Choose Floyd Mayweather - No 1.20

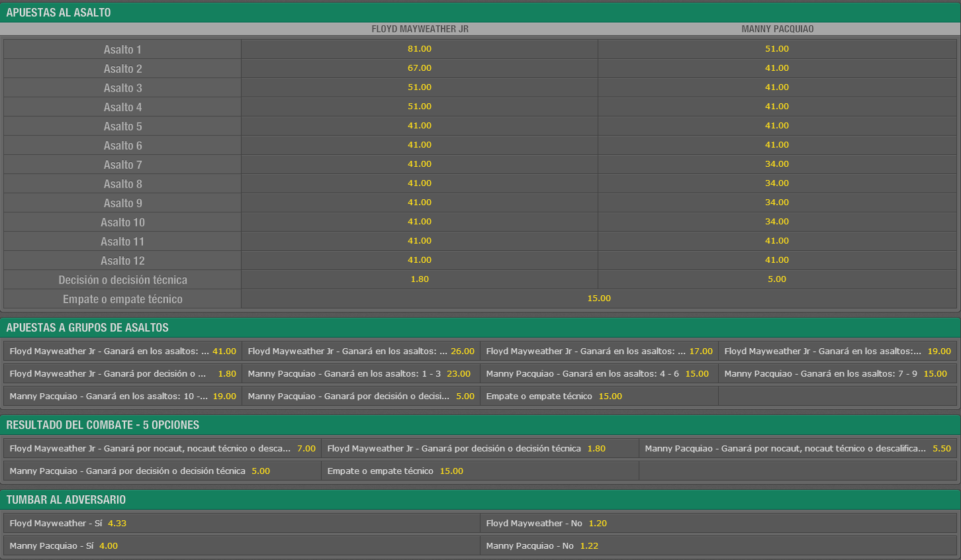coord(718,524)
